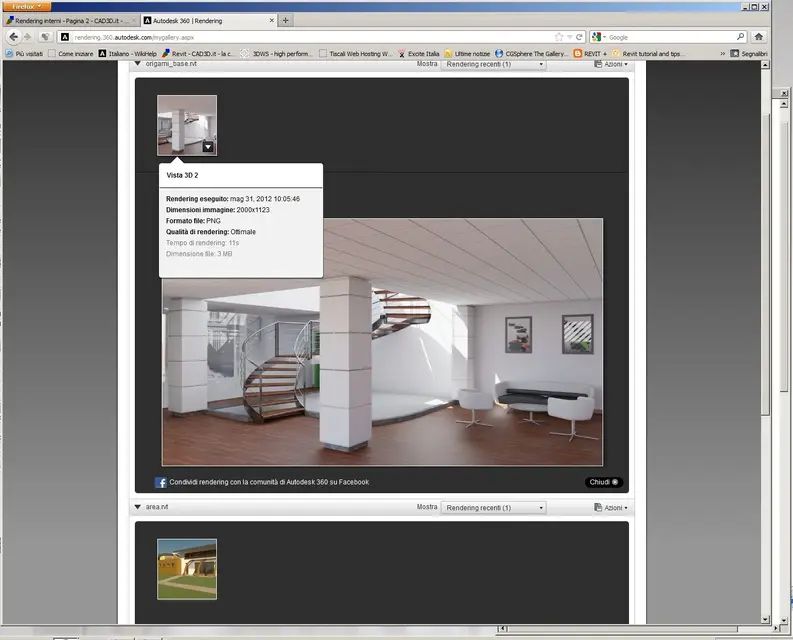Open REVIT + blogger bookmark
The height and width of the screenshot is (640, 793).
590,54
